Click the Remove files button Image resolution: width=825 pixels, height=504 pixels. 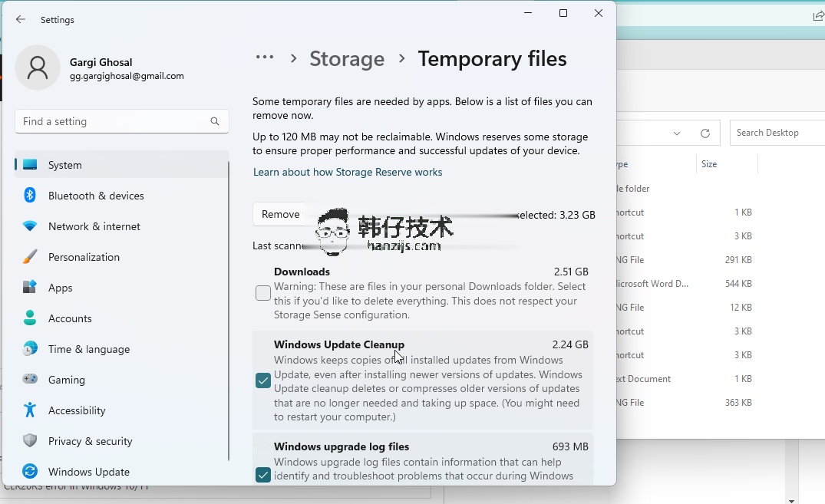280,214
